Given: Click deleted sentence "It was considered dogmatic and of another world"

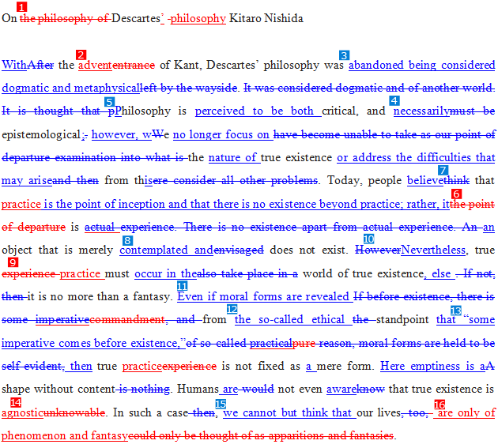Looking at the screenshot, I should (x=369, y=88).
